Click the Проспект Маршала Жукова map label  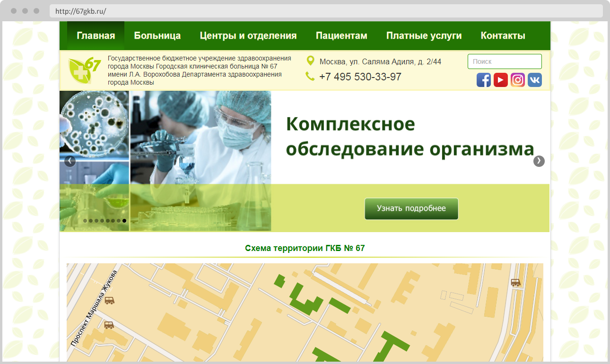[93, 309]
